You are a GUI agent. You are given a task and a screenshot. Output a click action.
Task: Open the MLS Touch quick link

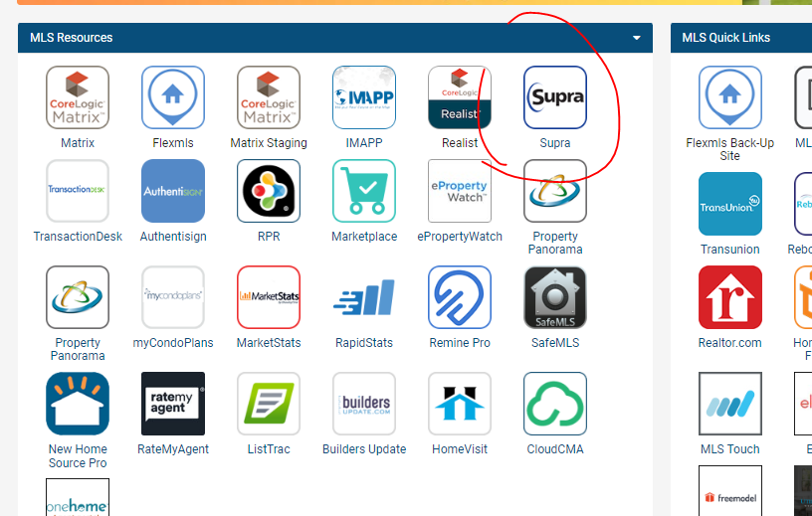(x=729, y=404)
